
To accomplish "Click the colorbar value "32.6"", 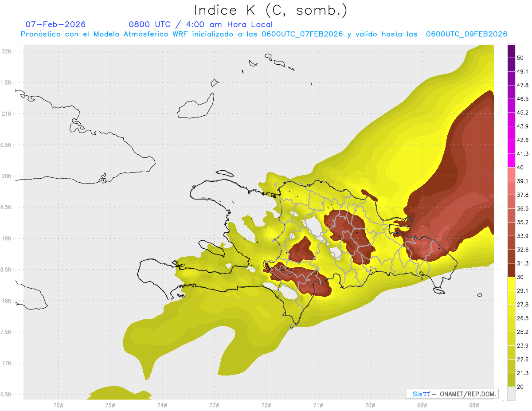I will point(523,250).
